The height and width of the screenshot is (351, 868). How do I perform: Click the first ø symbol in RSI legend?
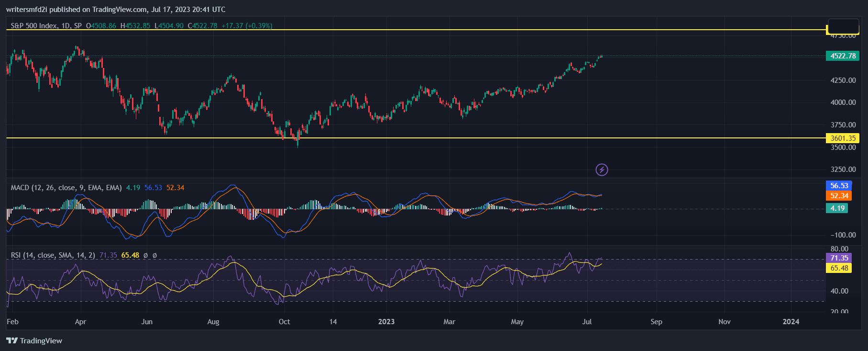pos(145,255)
